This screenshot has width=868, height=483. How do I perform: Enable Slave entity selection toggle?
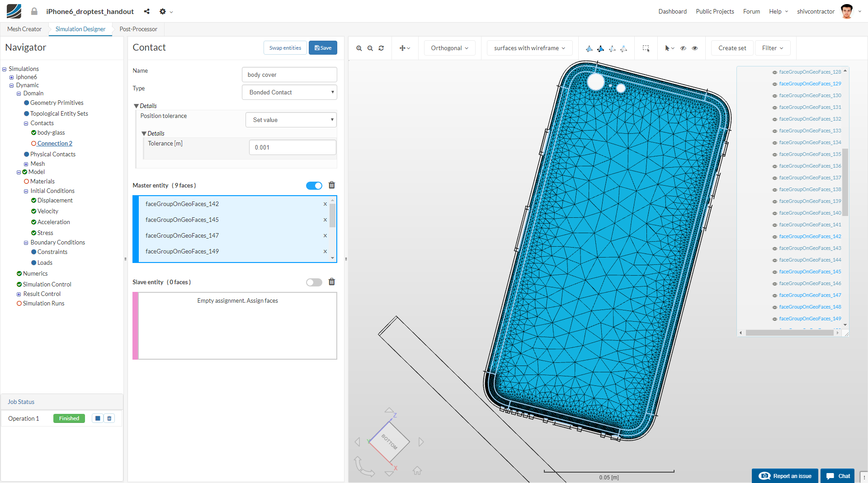(x=314, y=282)
